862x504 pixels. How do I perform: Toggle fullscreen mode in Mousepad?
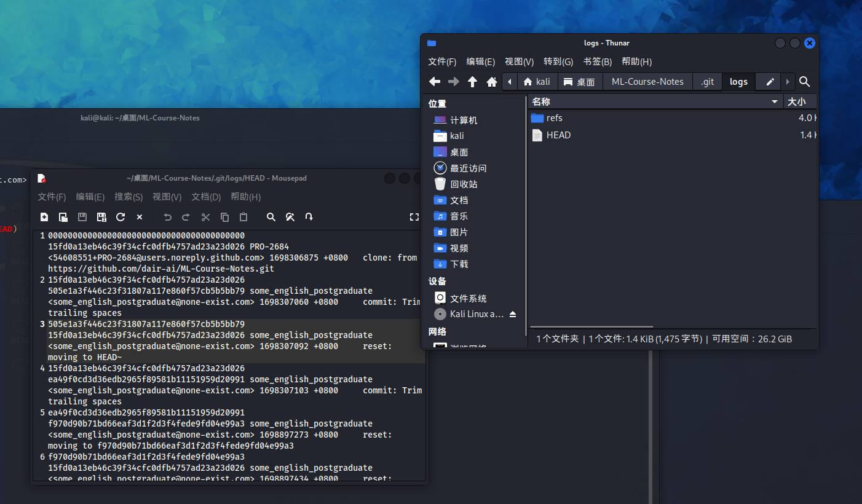tap(414, 217)
